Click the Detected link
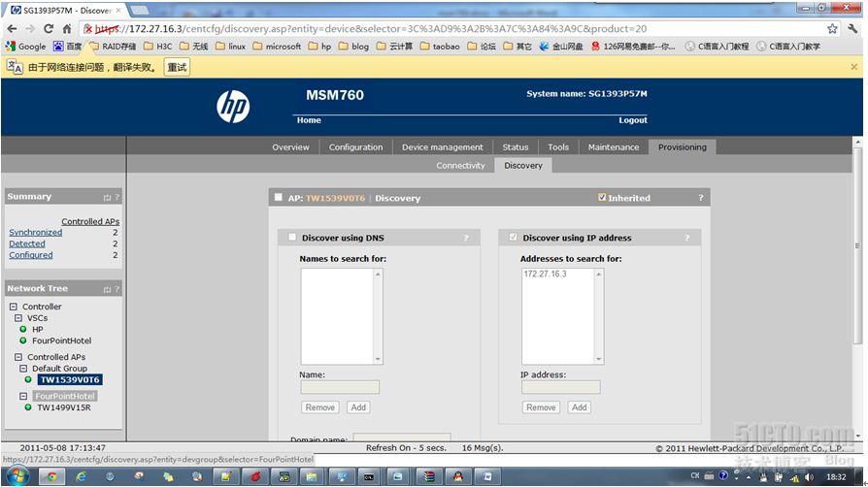This screenshot has height=487, width=868. tap(27, 243)
